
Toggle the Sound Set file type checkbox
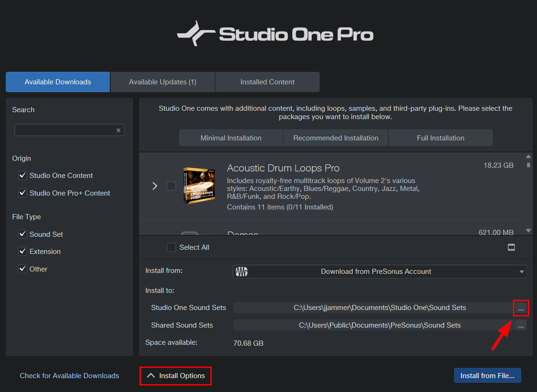[23, 234]
